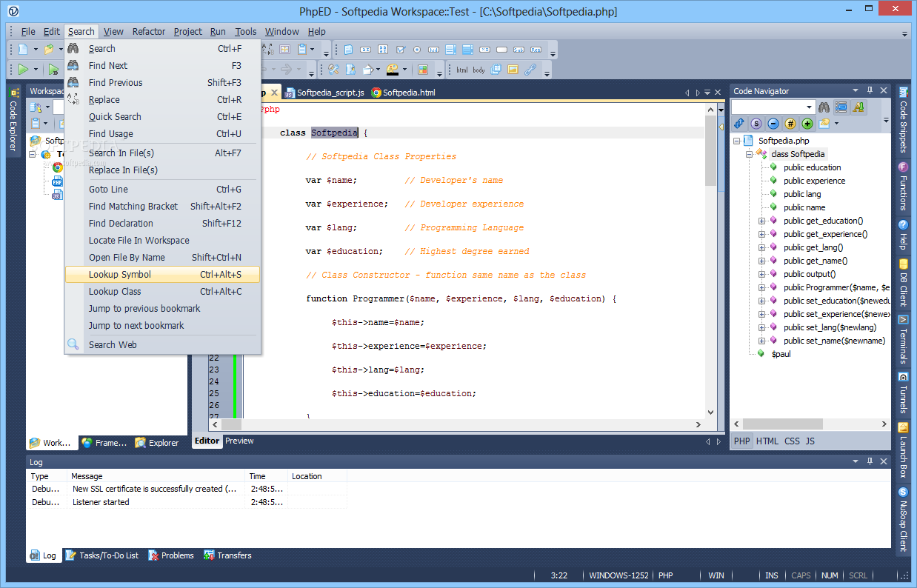Viewport: 917px width, 588px height.
Task: Close the Code Navigator panel
Action: click(884, 90)
